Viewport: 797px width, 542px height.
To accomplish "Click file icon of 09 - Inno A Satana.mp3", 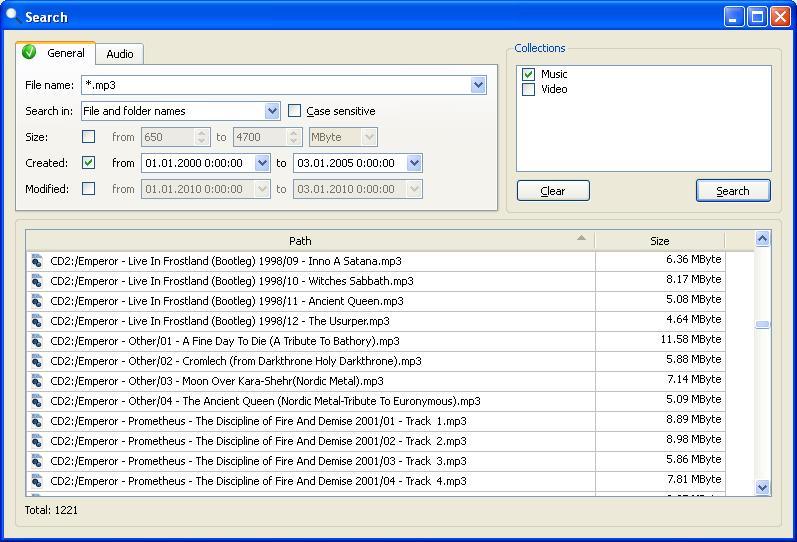I will [37, 261].
